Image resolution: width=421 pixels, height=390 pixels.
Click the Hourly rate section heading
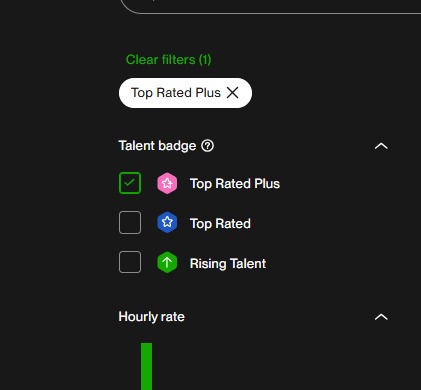point(151,317)
